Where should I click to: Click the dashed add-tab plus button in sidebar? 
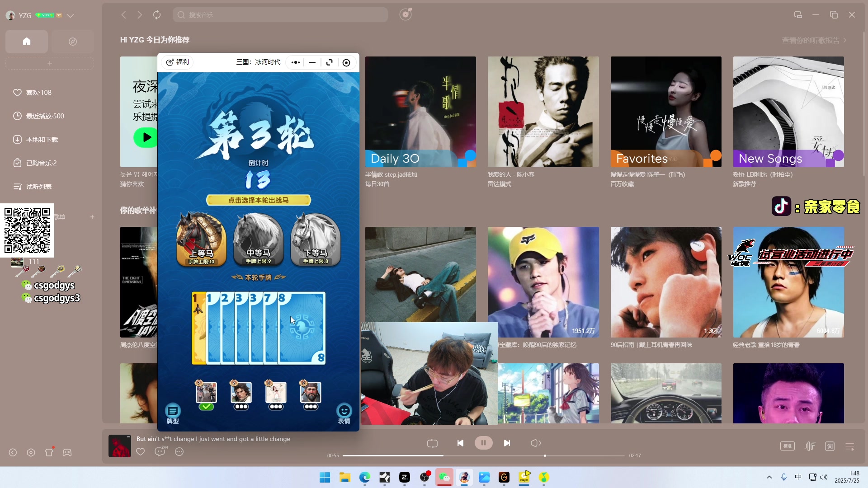(x=50, y=63)
